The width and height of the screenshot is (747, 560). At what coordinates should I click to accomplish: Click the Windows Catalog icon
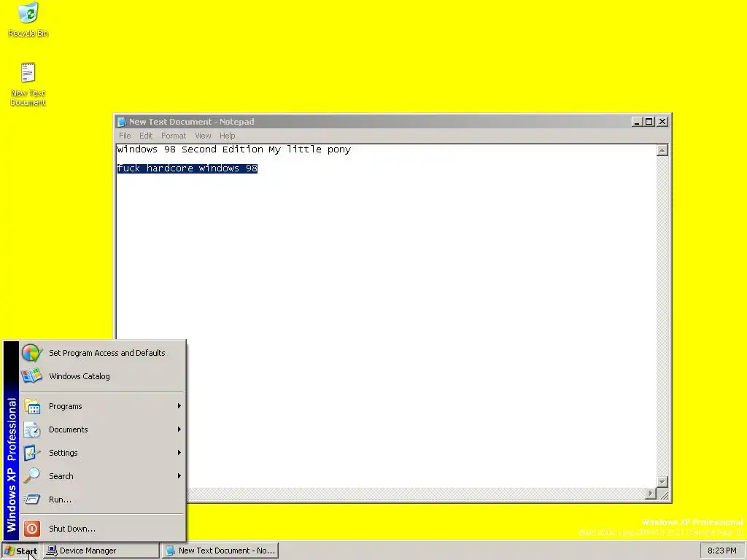click(32, 376)
